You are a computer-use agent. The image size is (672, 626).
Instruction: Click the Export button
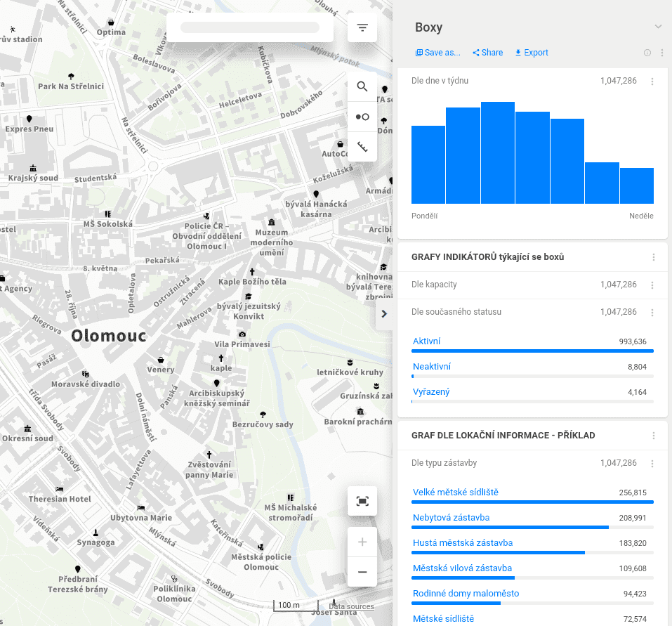531,53
